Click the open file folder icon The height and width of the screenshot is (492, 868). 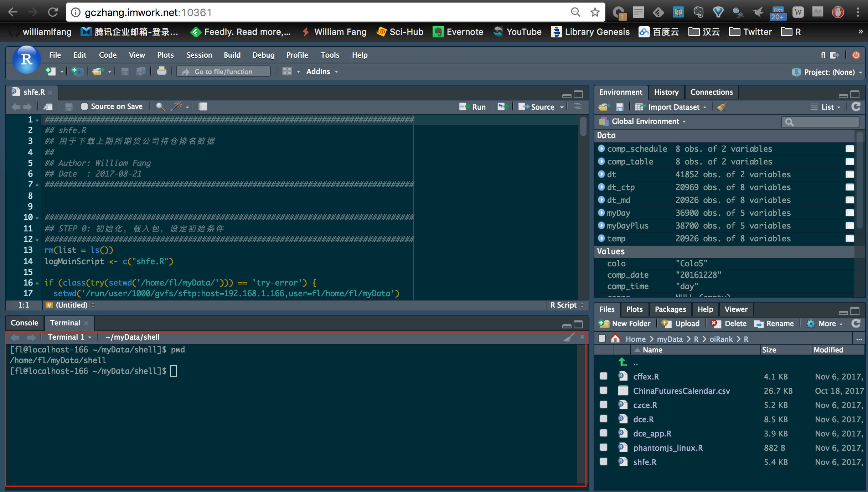(98, 72)
